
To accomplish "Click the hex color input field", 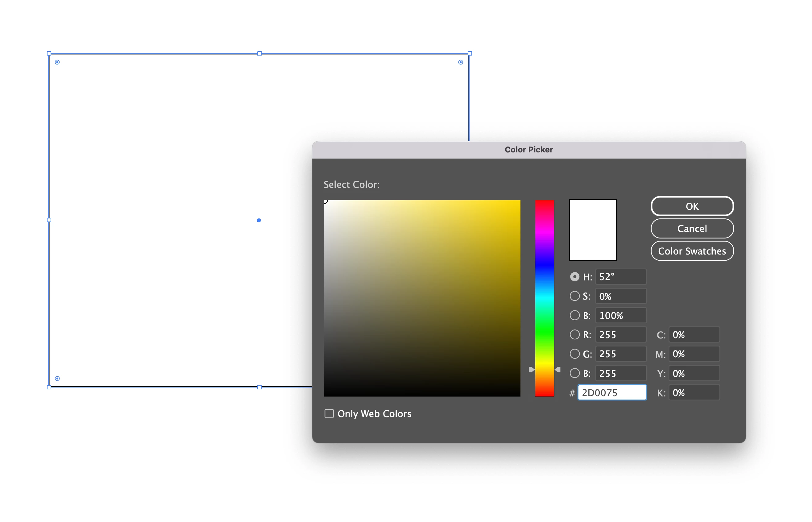I will (x=612, y=392).
